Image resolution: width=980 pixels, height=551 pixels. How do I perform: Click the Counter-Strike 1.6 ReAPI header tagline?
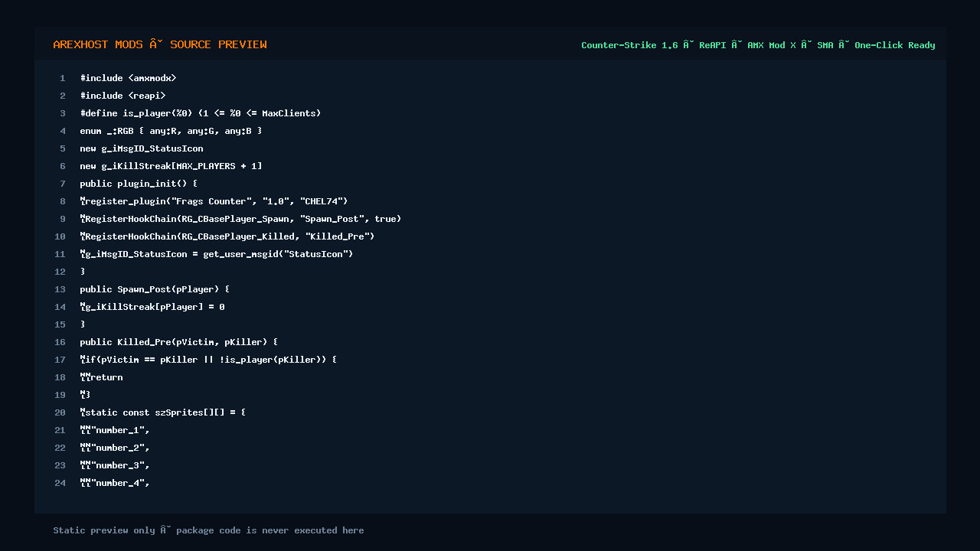pyautogui.click(x=758, y=45)
